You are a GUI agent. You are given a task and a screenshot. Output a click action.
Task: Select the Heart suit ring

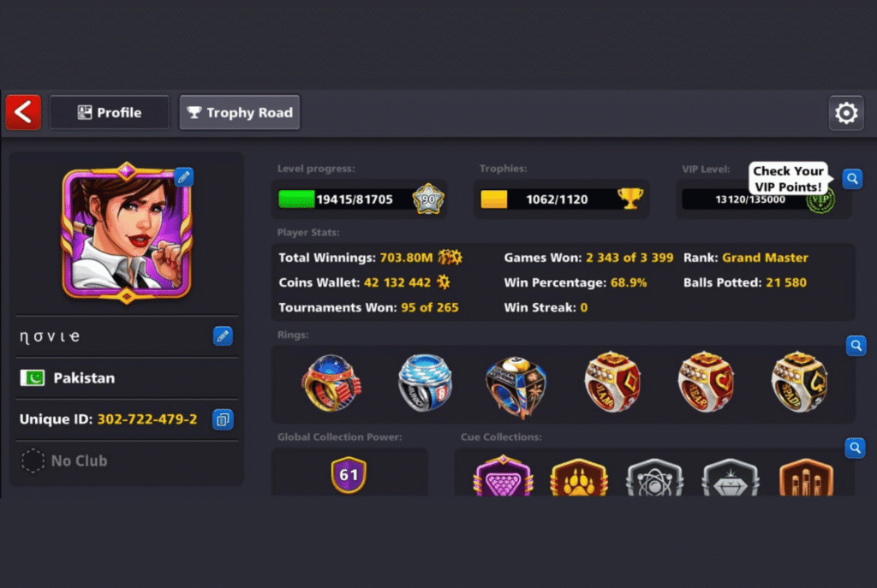point(706,382)
